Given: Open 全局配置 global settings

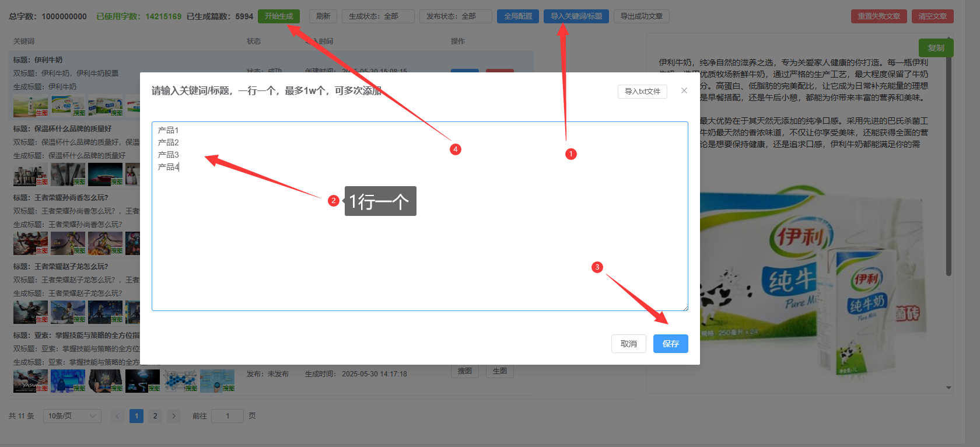Looking at the screenshot, I should tap(518, 16).
